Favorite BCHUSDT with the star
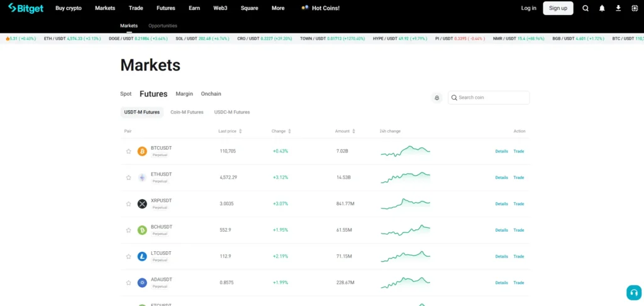This screenshot has width=644, height=306. (128, 230)
